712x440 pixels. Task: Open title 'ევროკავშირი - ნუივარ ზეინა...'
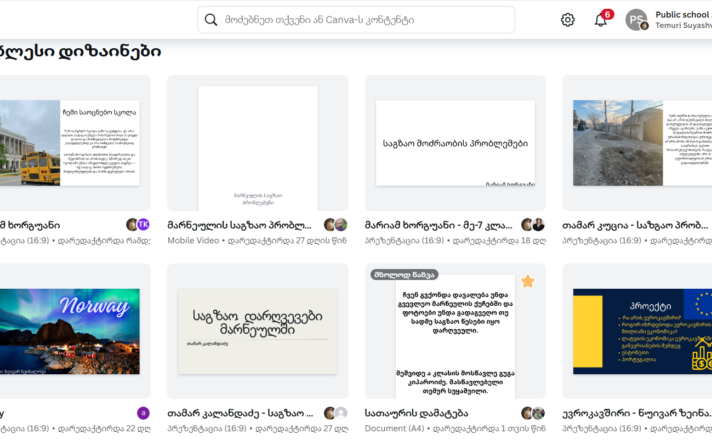pos(637,414)
